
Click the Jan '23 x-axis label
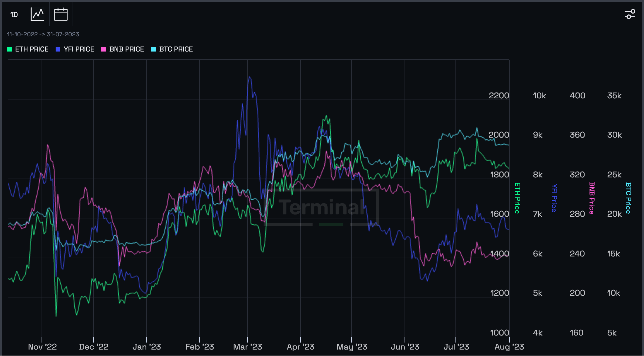[147, 347]
